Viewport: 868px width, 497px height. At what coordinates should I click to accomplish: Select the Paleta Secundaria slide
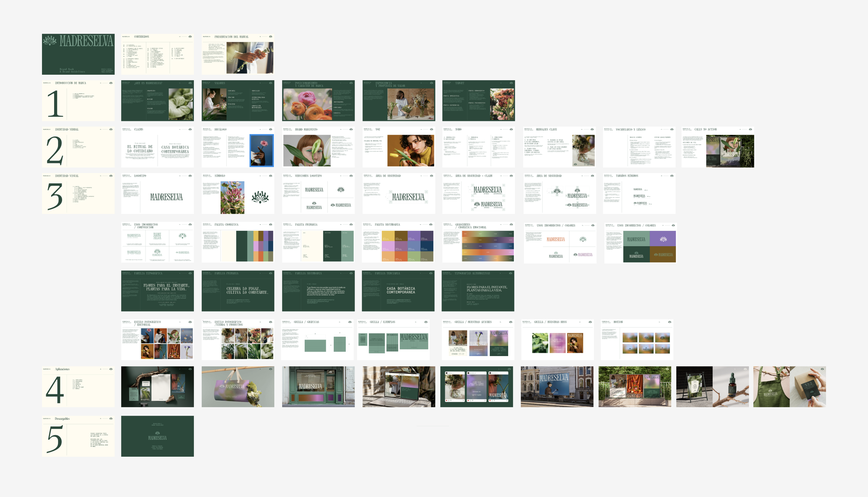click(398, 242)
